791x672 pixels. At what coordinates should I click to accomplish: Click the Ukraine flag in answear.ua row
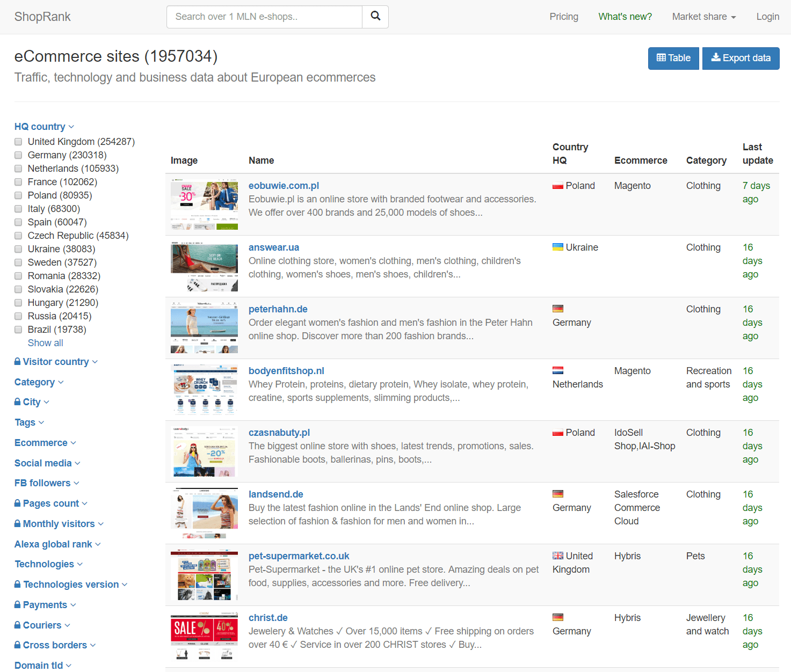click(558, 247)
